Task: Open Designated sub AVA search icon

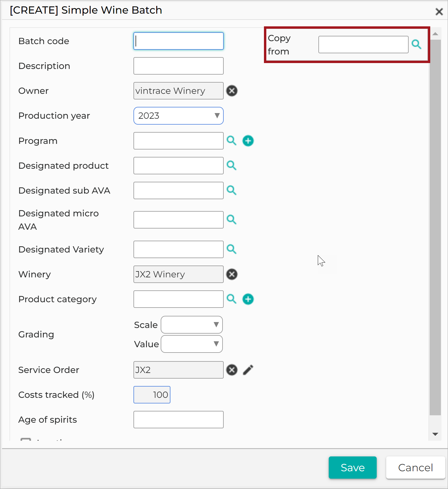Action: pyautogui.click(x=231, y=190)
